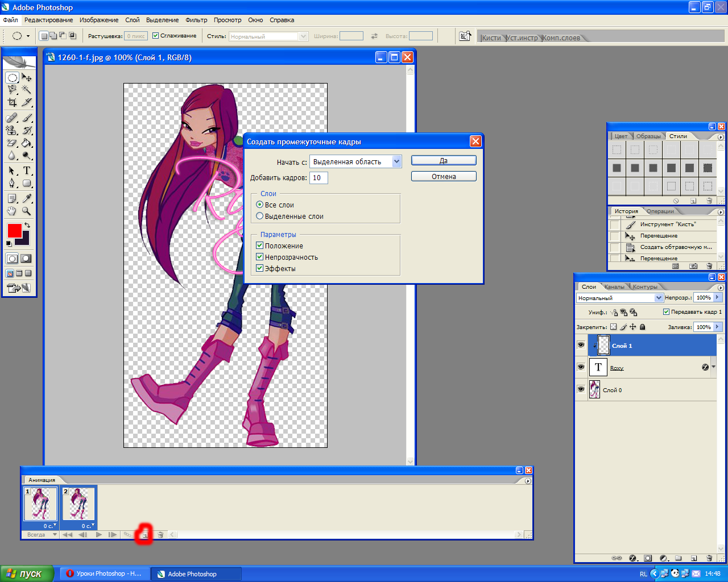728x582 pixels.
Task: Toggle the 'Эффекты' checkbox
Action: [x=260, y=268]
